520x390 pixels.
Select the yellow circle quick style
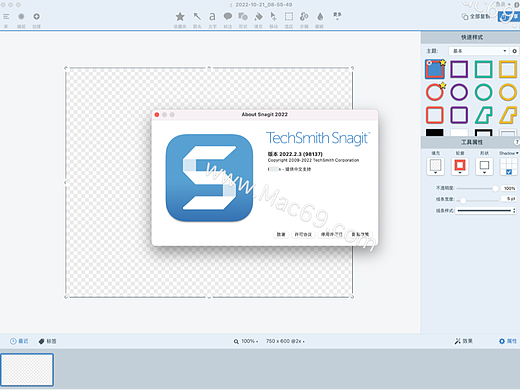tap(508, 92)
